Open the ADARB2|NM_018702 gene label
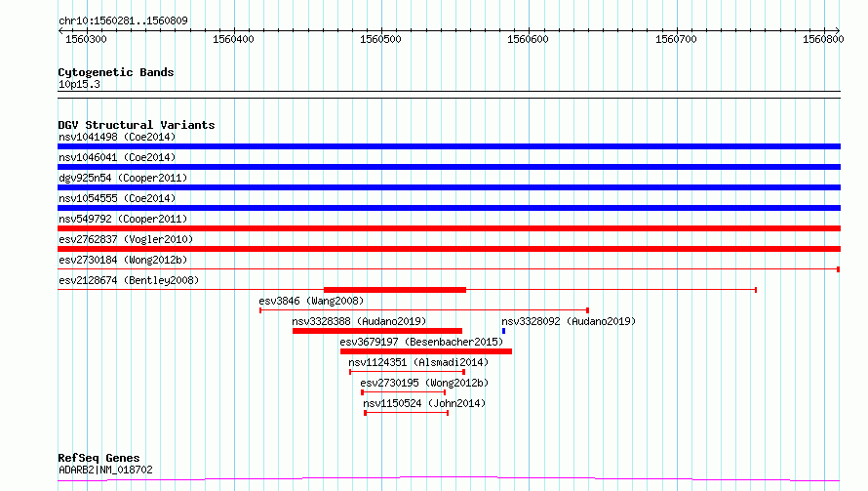This screenshot has width=868, height=491. (105, 470)
